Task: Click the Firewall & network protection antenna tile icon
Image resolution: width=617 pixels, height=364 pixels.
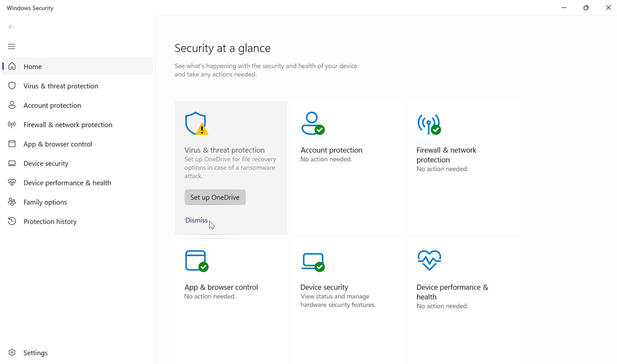Action: point(429,123)
